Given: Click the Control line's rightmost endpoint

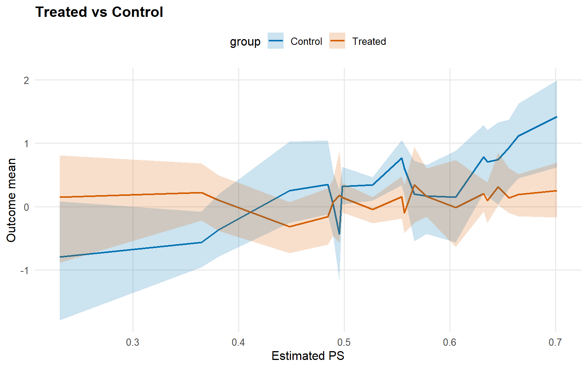Looking at the screenshot, I should click(556, 117).
